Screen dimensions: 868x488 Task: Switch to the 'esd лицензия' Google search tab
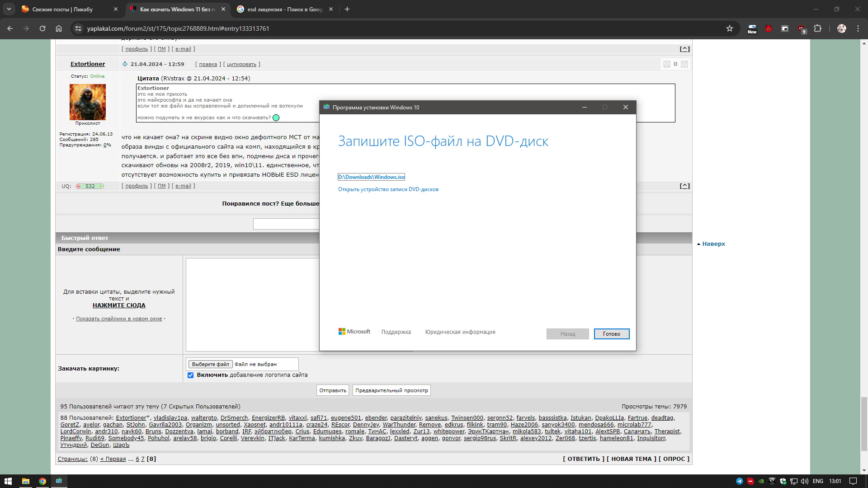[285, 9]
